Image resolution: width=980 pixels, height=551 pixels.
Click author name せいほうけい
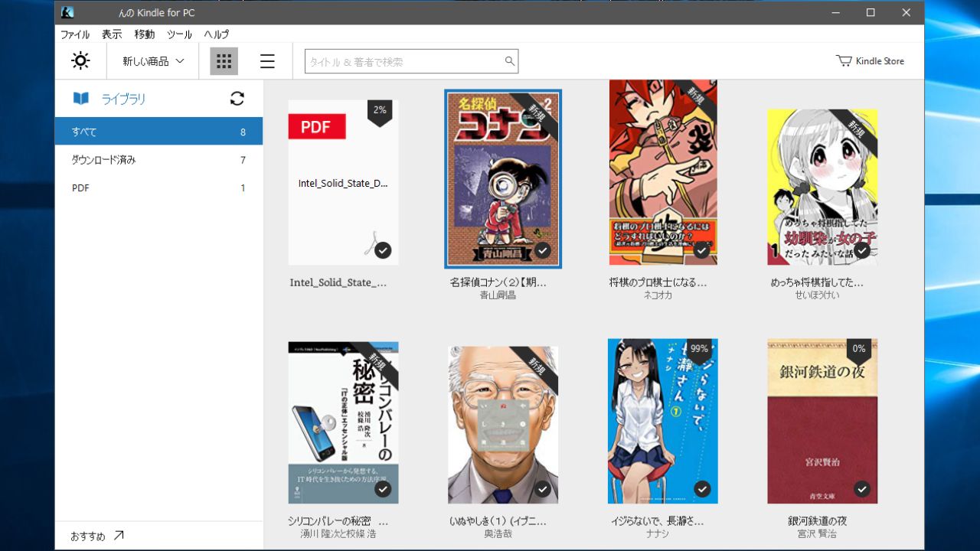pos(817,295)
